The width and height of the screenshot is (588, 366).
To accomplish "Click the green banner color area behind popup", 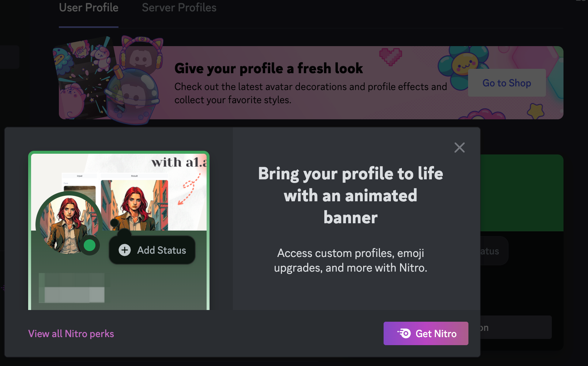I will click(x=522, y=193).
